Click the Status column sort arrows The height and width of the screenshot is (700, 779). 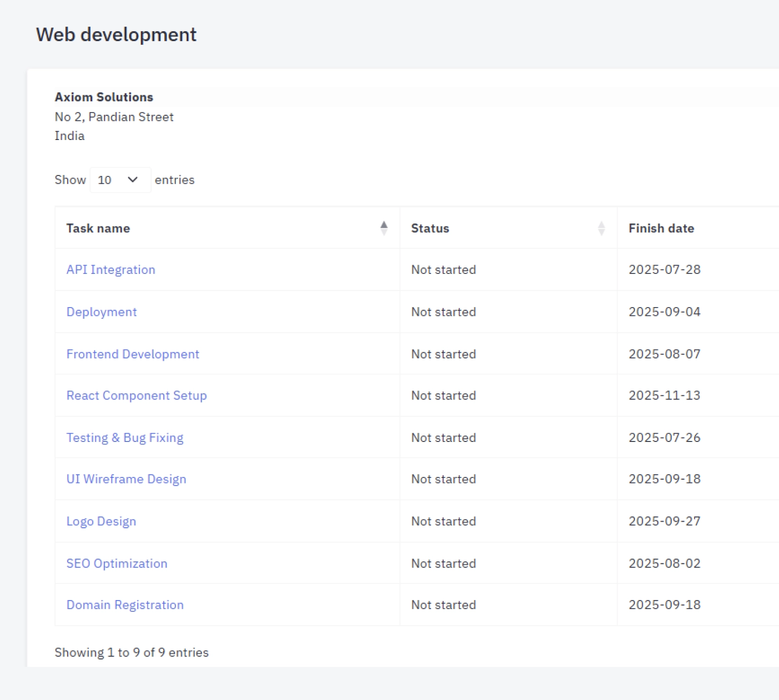point(601,228)
